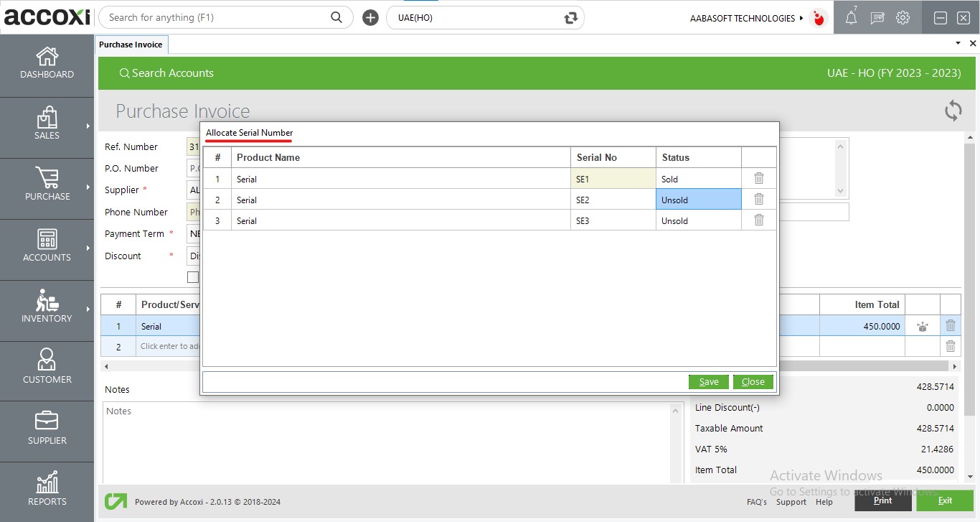Expand the Sales sidebar menu

point(47,124)
